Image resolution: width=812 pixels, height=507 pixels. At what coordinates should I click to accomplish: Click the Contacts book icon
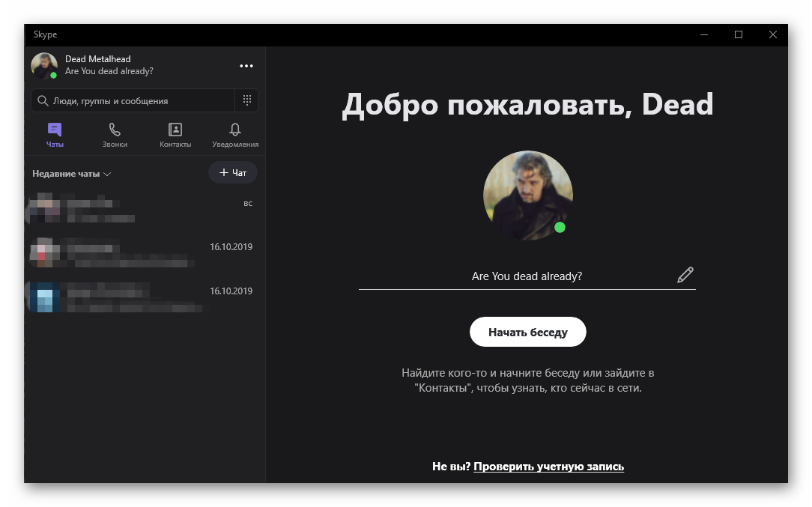click(175, 130)
